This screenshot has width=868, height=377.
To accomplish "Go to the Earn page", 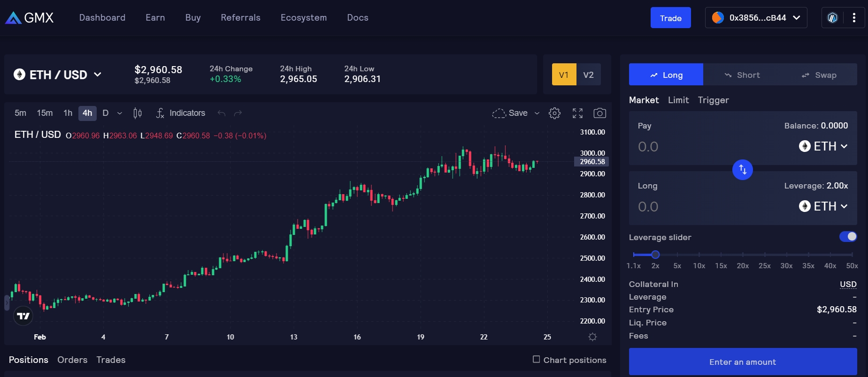I will coord(155,18).
